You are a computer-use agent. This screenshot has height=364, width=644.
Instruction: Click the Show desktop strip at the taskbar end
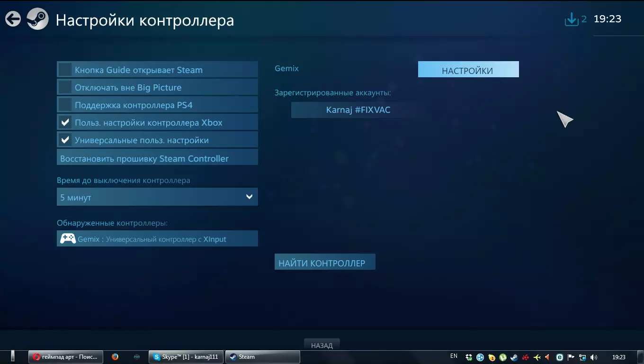(x=640, y=357)
